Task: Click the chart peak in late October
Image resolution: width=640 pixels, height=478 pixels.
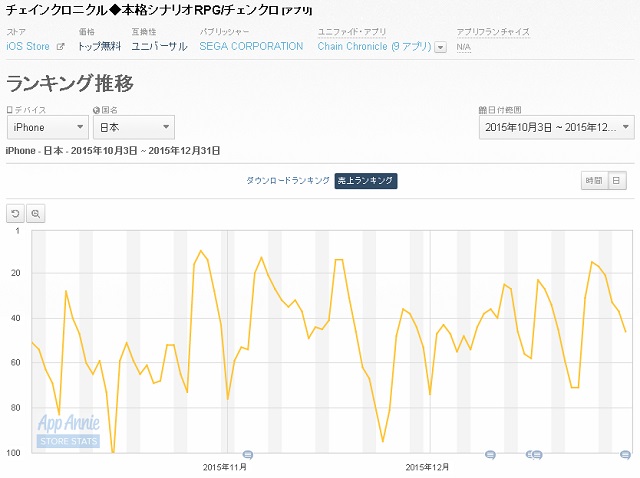Action: click(200, 251)
